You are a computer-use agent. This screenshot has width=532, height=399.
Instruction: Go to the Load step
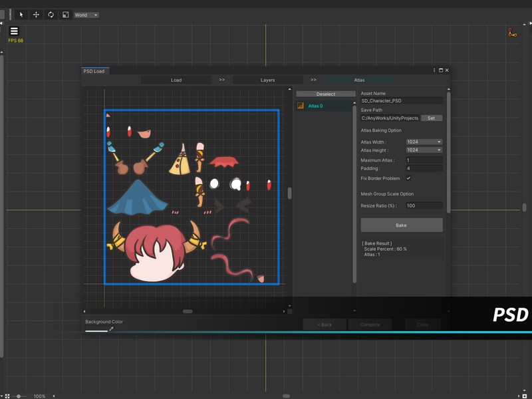click(x=176, y=80)
